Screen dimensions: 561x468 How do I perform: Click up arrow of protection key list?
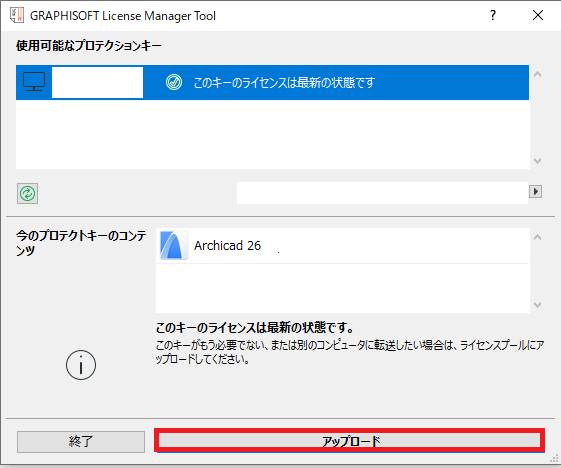537,74
